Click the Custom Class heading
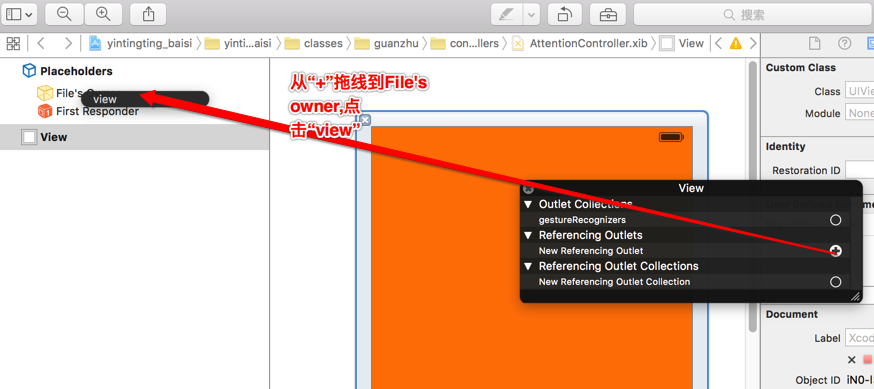 pos(800,67)
